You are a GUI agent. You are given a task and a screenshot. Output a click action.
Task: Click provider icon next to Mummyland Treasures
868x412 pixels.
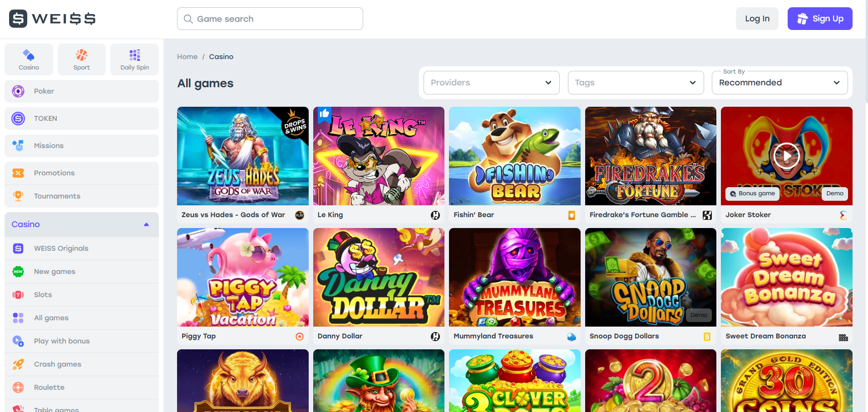572,337
